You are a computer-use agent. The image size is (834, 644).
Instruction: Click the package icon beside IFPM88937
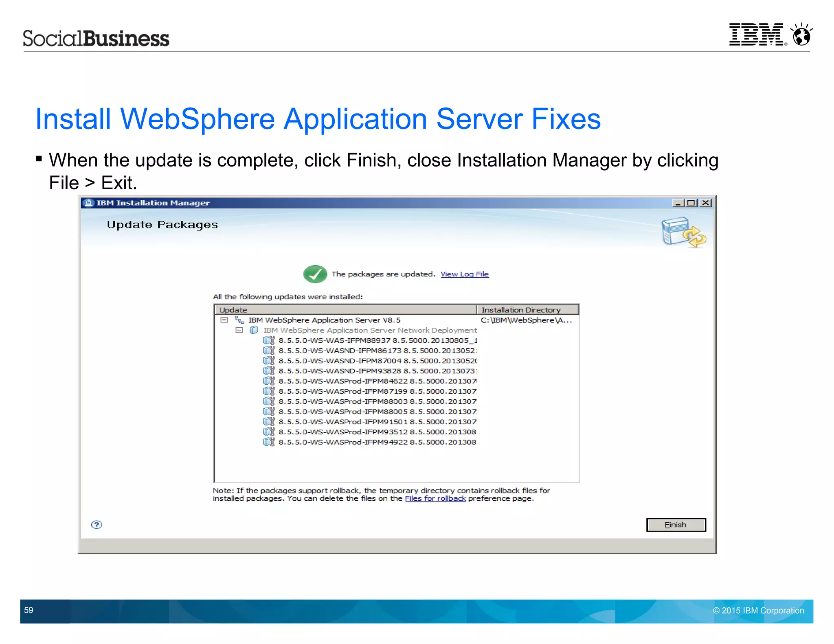[269, 340]
